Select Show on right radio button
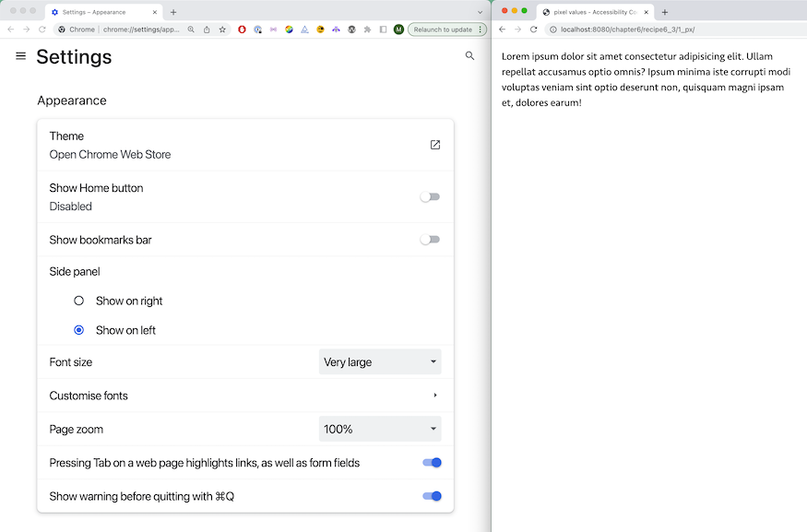Screen dimensions: 807x532 [x=78, y=301]
